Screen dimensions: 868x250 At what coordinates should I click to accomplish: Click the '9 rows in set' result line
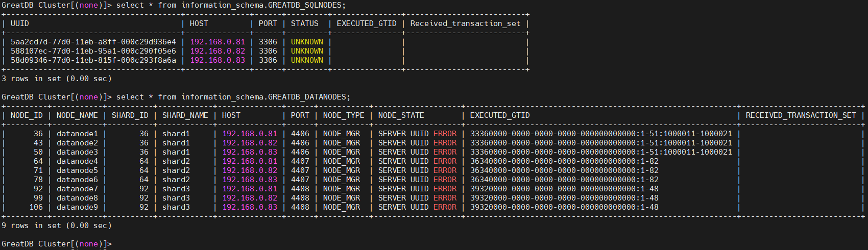tap(57, 226)
